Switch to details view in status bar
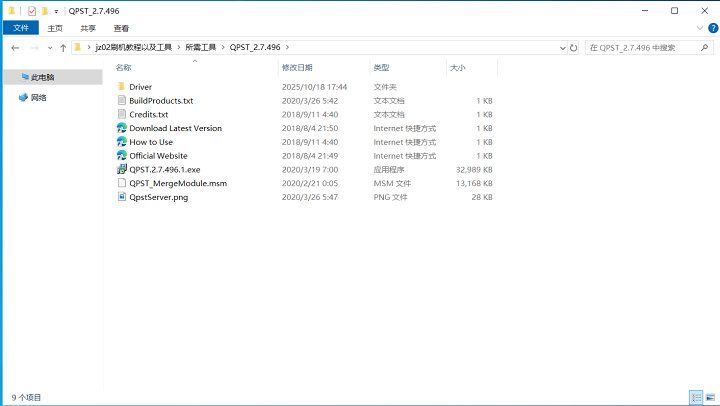720x406 pixels. [696, 397]
